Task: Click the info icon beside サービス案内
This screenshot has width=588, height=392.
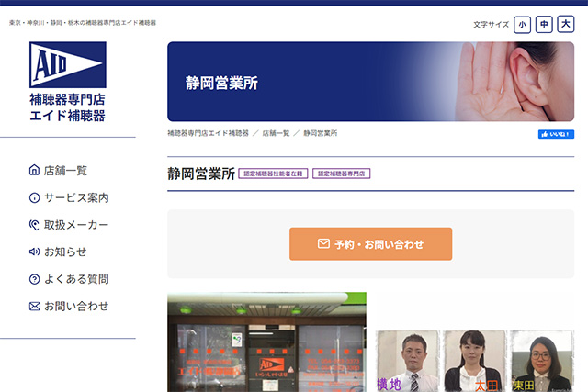Action: (35, 197)
